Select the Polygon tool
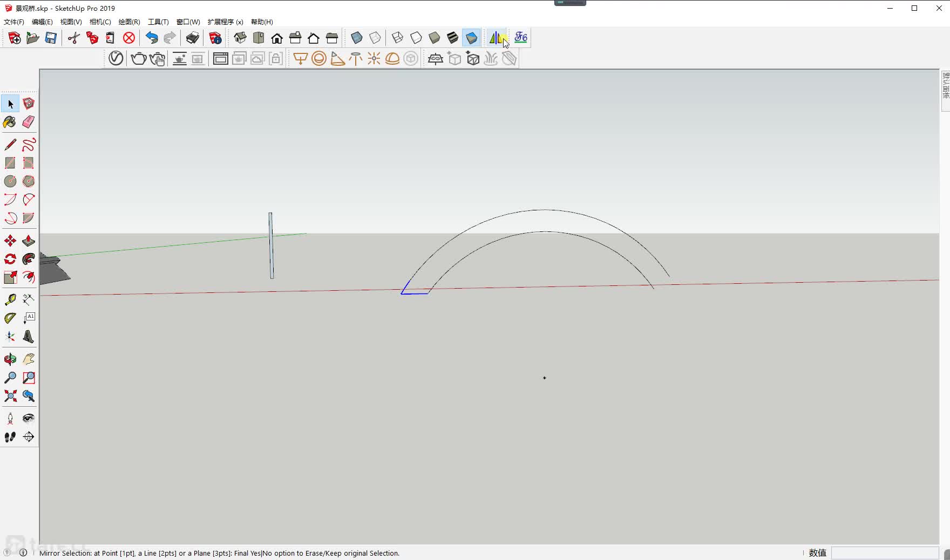950x560 pixels. coord(29,181)
